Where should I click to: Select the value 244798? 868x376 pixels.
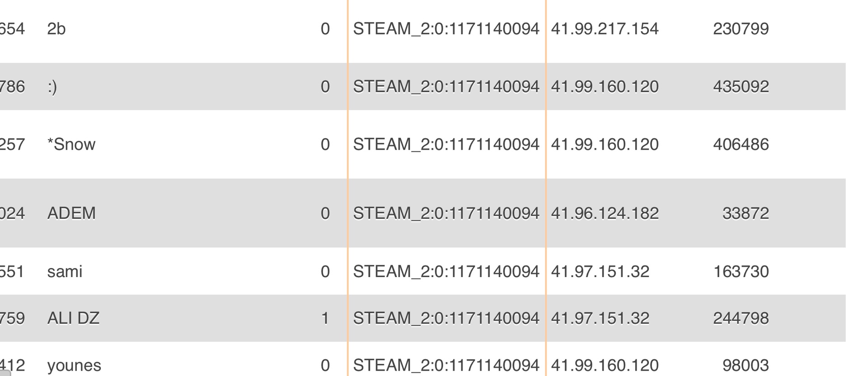pos(741,318)
